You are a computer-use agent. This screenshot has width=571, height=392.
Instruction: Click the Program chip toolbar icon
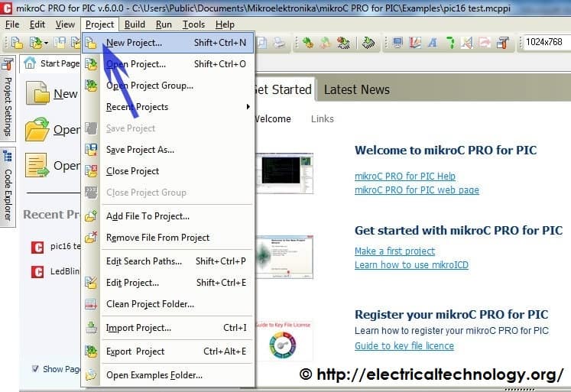click(x=368, y=43)
